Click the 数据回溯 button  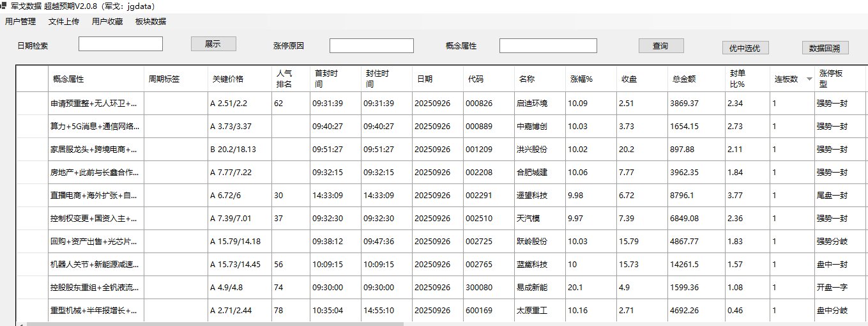click(825, 48)
